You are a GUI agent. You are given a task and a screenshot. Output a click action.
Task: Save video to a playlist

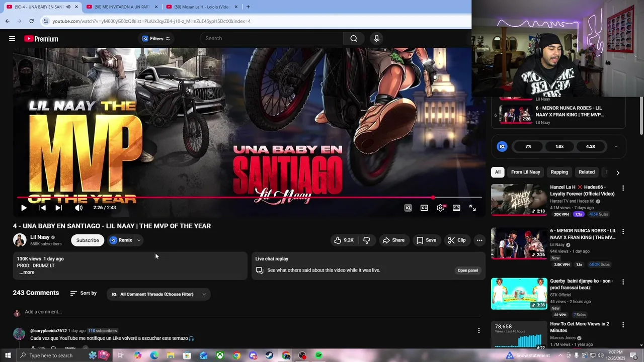click(426, 240)
